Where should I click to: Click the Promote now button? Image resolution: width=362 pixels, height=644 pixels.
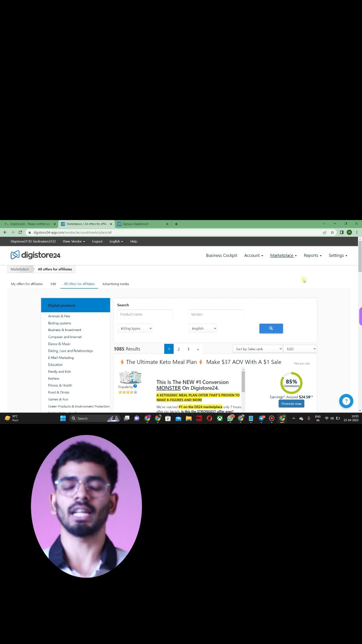point(291,404)
